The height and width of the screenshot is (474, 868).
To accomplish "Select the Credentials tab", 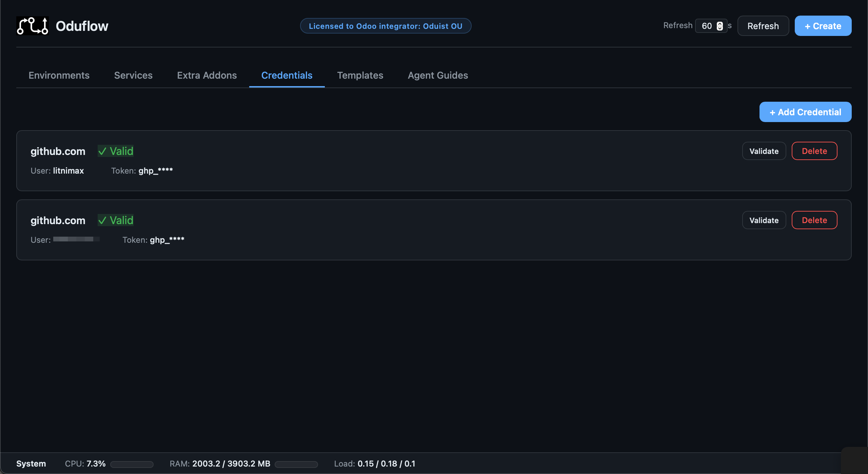I will point(287,75).
